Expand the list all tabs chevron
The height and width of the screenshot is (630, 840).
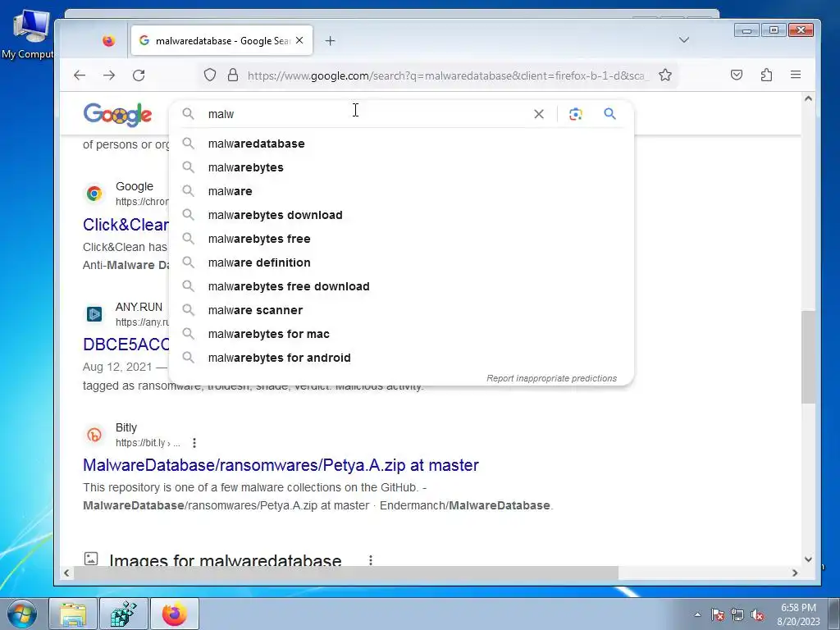click(684, 39)
